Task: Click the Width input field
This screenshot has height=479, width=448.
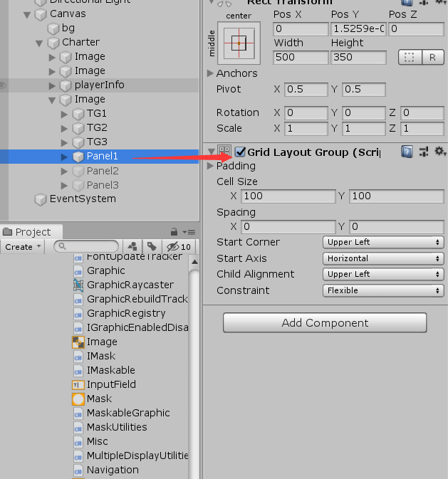Action: [301, 57]
